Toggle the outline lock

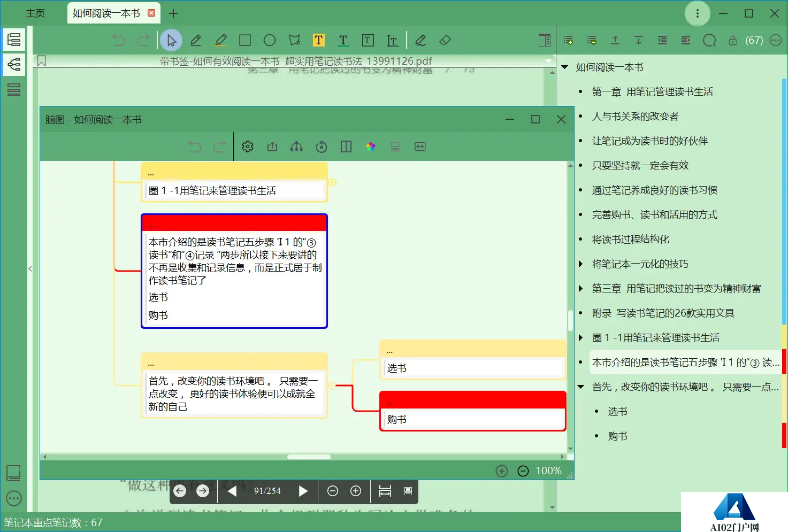tap(733, 41)
